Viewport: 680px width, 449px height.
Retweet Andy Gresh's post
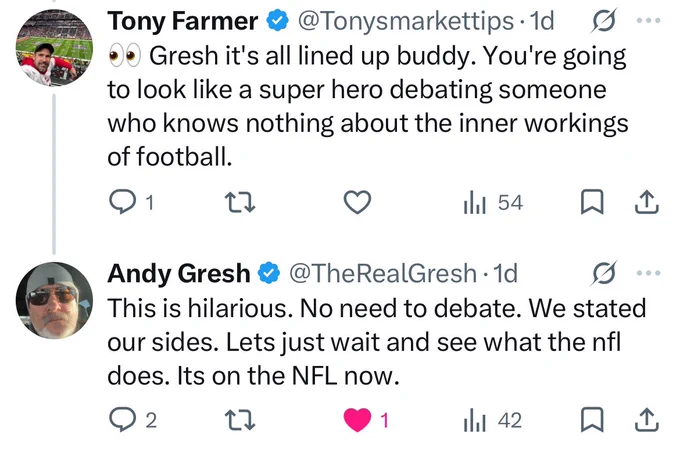point(240,420)
